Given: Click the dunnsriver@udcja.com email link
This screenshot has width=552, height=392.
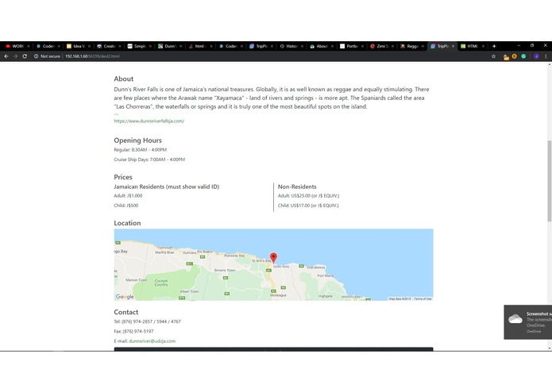Looking at the screenshot, I should (152, 341).
